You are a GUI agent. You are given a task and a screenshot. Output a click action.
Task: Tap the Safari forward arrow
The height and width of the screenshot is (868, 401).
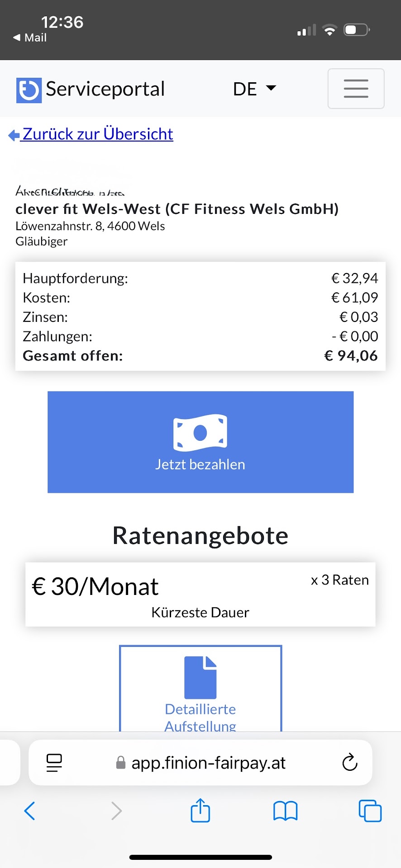tap(116, 811)
